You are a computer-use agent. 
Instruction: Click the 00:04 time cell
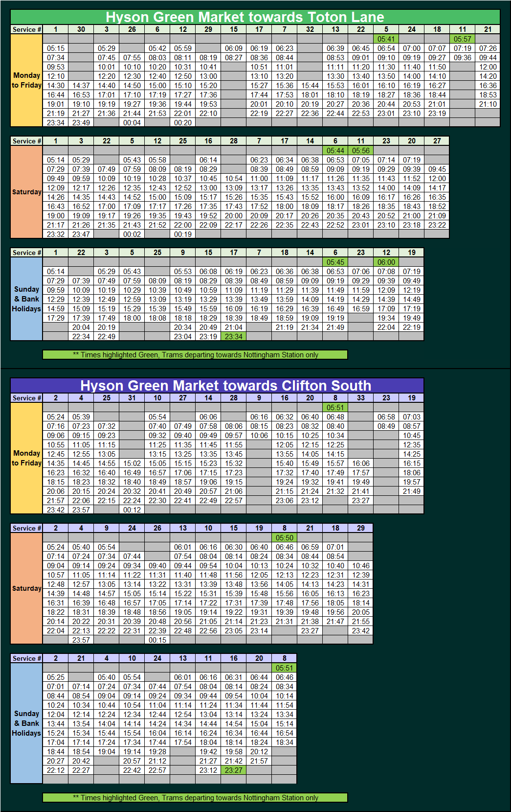point(132,122)
